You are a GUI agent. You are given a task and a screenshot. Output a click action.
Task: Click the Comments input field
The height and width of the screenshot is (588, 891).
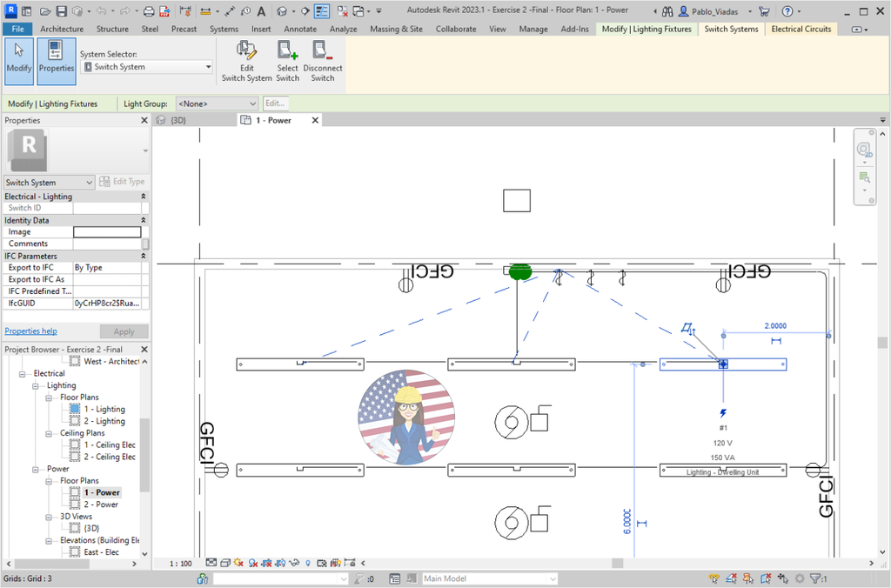[107, 244]
